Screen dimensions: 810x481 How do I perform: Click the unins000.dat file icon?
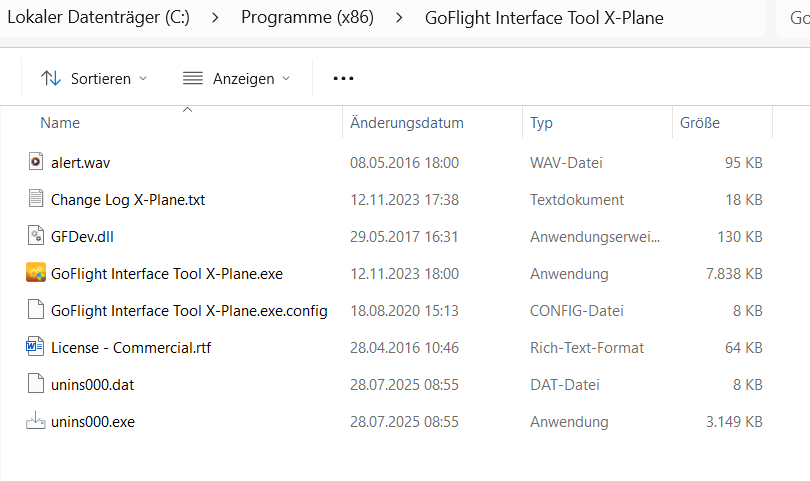pos(36,384)
